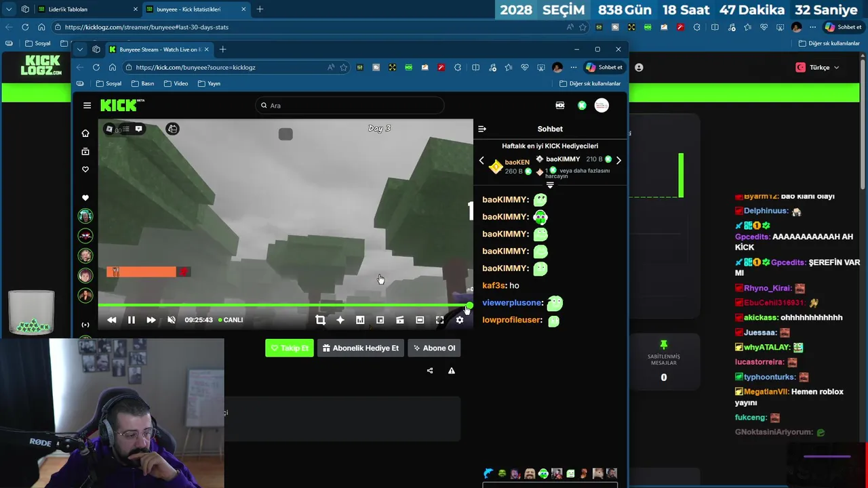Expand gift leaderboard using small down arrow

click(550, 185)
